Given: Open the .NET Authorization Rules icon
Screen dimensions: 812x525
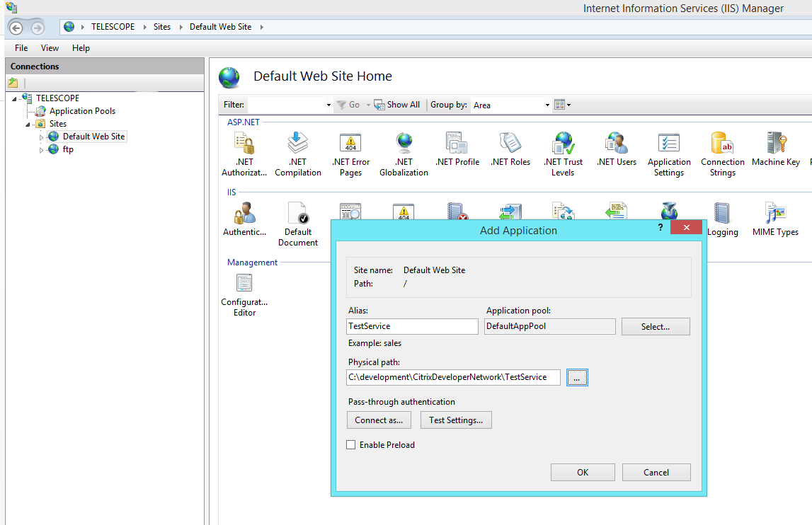Looking at the screenshot, I should (244, 154).
